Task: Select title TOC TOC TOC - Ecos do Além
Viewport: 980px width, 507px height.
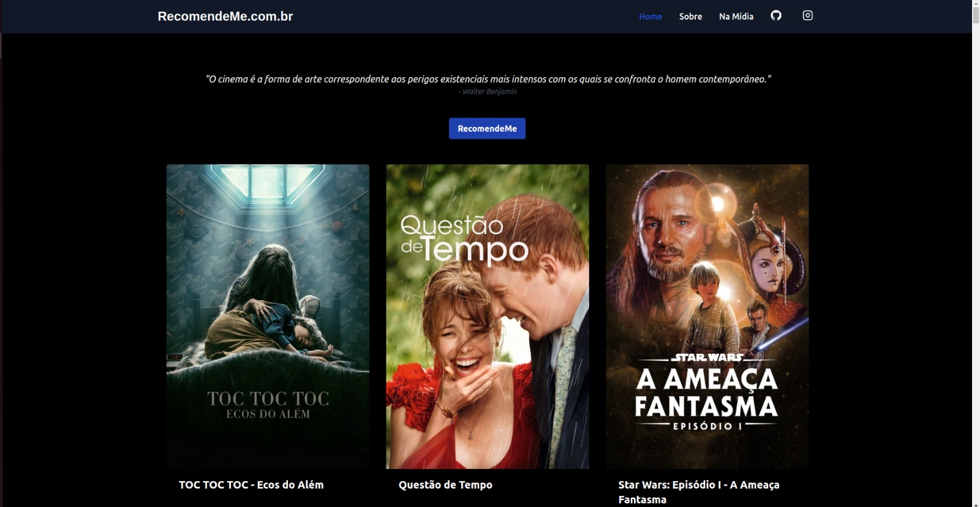Action: pos(251,485)
